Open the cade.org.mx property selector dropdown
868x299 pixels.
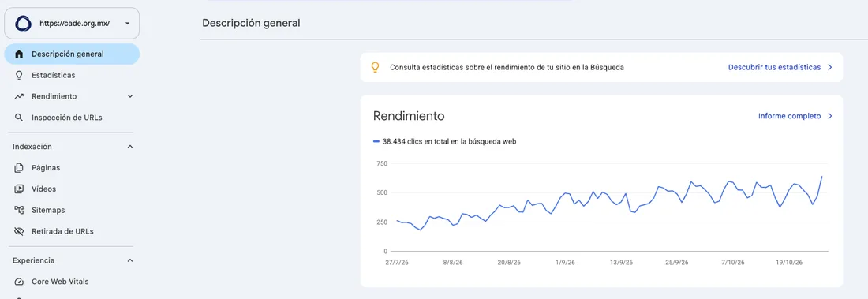click(71, 23)
